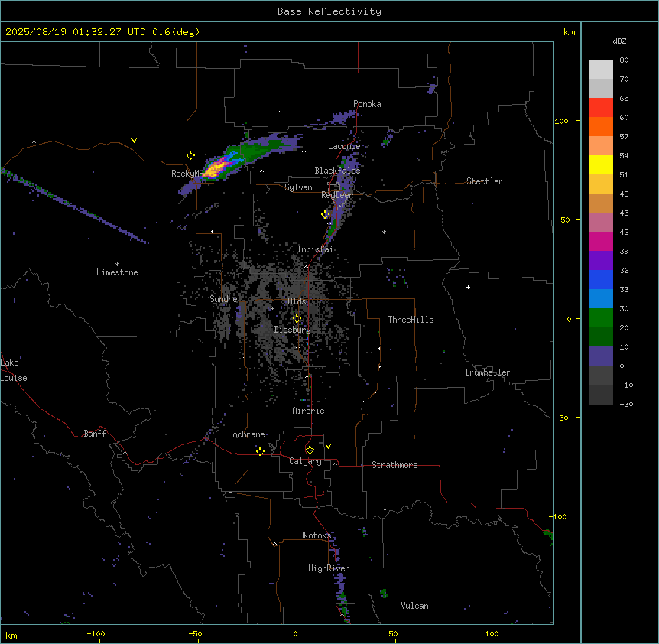Click the yellow diamond marker above Didsbury
This screenshot has height=644, width=659.
[x=297, y=319]
